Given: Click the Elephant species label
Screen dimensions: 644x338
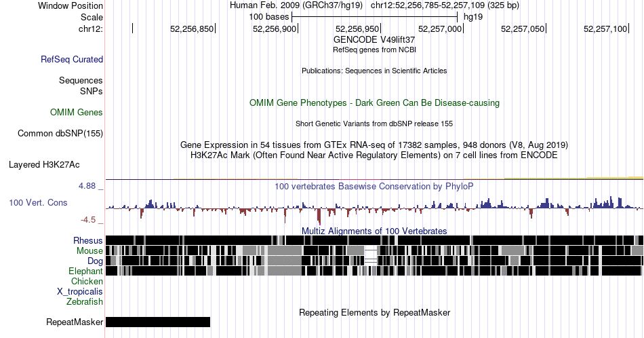Looking at the screenshot, I should (x=85, y=271).
